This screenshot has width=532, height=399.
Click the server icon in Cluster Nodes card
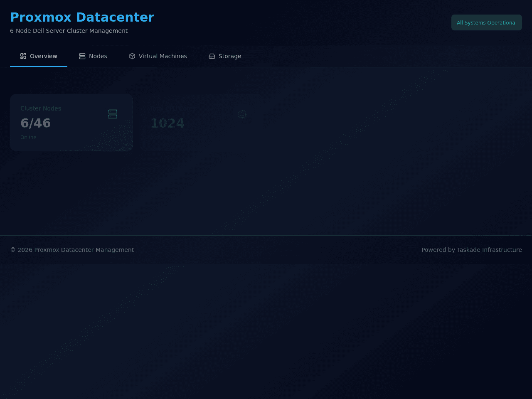point(113,114)
